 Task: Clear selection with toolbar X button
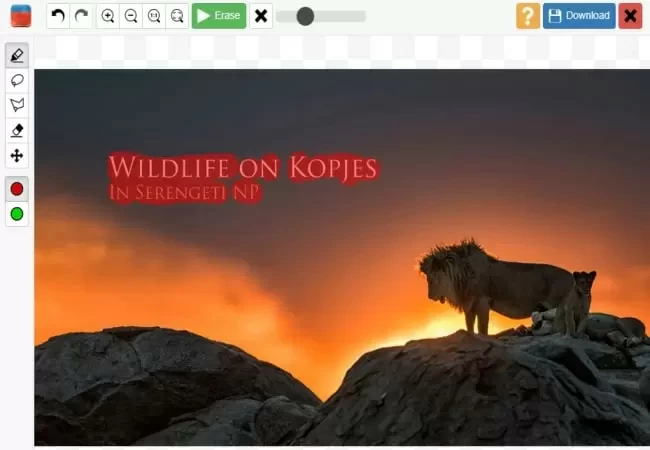click(261, 16)
